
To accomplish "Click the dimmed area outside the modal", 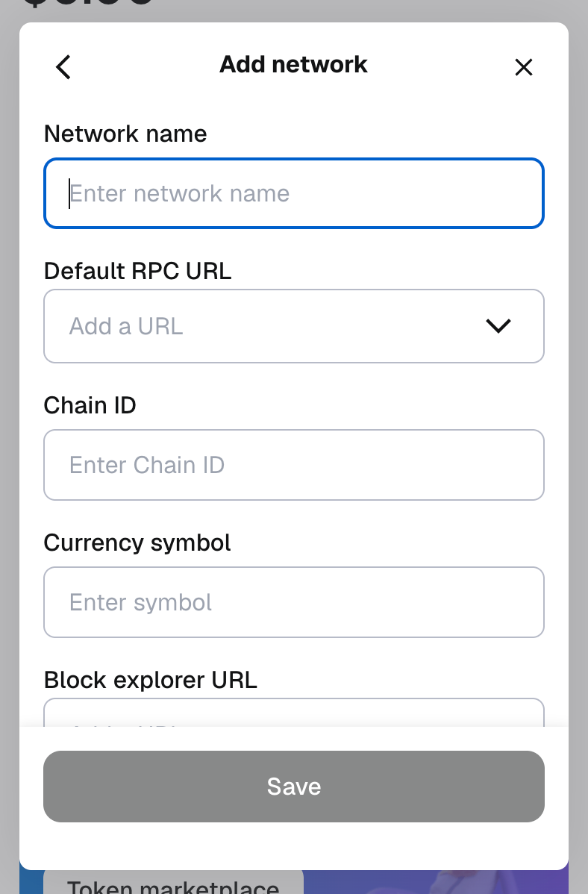I will 9,448.
